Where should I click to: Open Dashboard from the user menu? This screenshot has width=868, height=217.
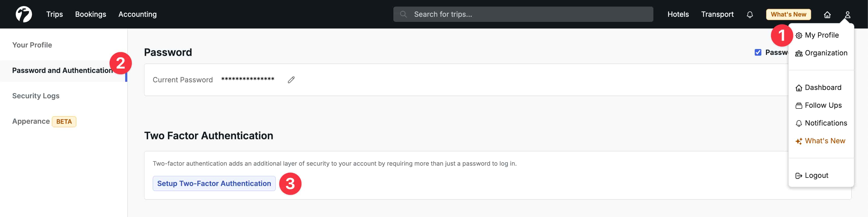coord(823,88)
